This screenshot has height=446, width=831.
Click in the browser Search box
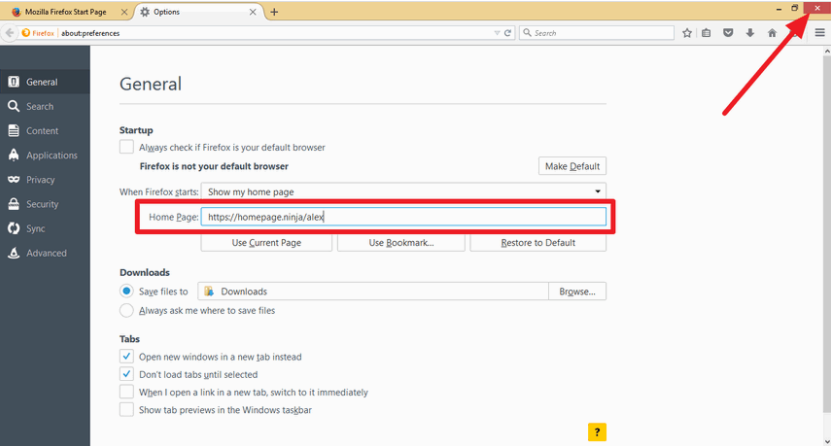[x=597, y=33]
